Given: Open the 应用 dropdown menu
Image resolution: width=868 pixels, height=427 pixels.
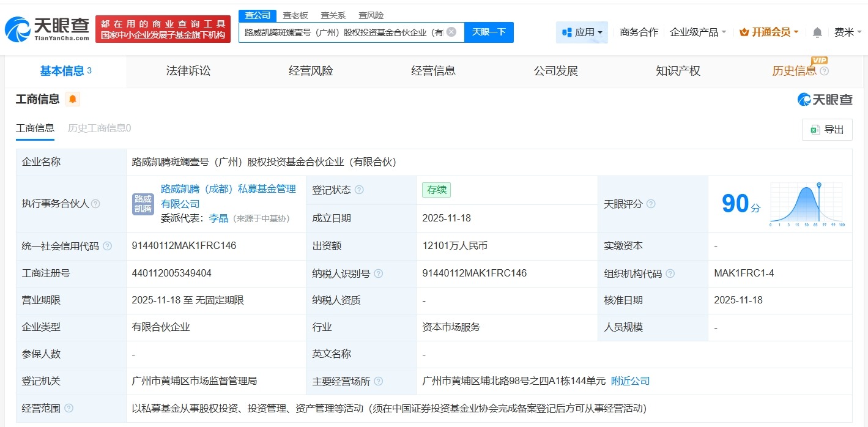Looking at the screenshot, I should point(582,32).
